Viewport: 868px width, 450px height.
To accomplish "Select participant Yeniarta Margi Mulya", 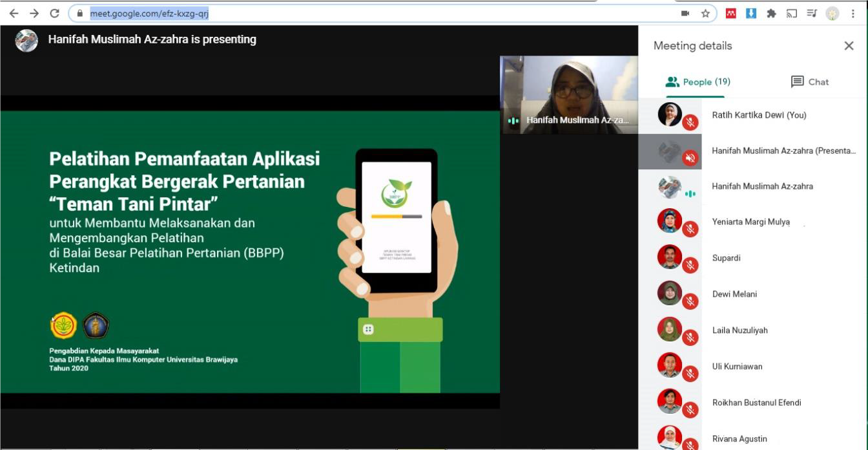I will tap(752, 222).
